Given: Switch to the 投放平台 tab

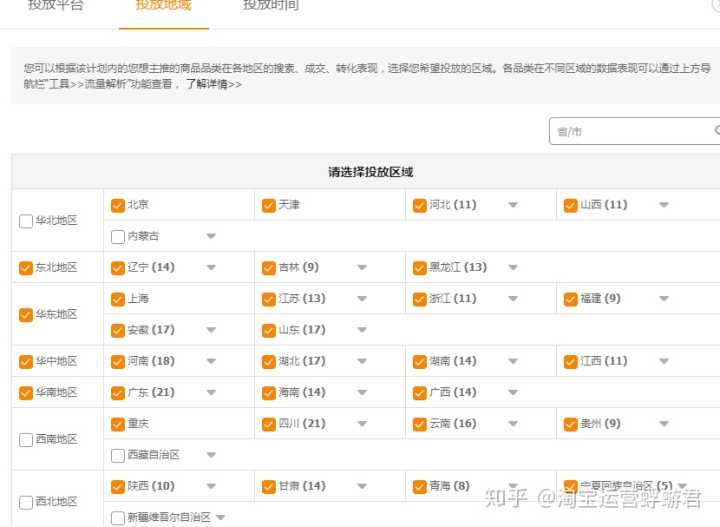Looking at the screenshot, I should click(56, 6).
